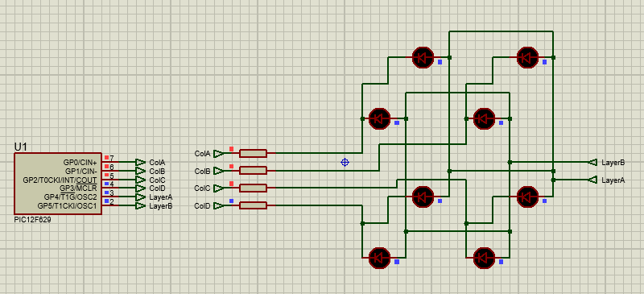The width and height of the screenshot is (644, 294).
Task: Select the resistor on the ColD line
Action: (x=253, y=205)
